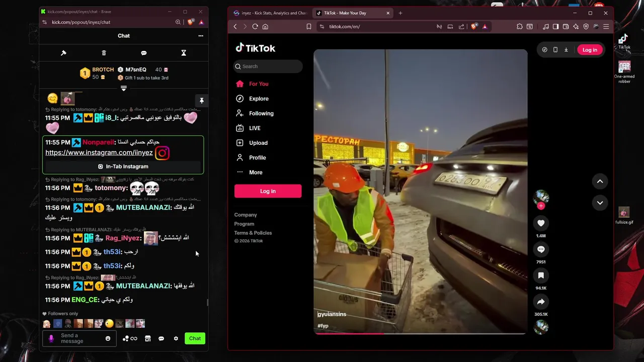644x362 pixels.
Task: Open Profile in TikTok sidebar
Action: [257, 157]
